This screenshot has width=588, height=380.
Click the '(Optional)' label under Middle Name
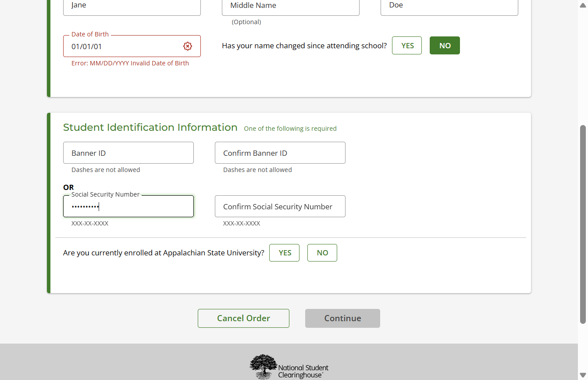[x=246, y=22]
